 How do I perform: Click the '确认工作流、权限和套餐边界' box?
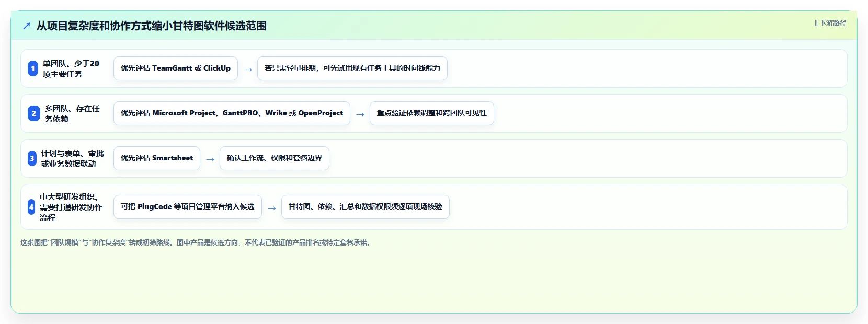point(275,158)
